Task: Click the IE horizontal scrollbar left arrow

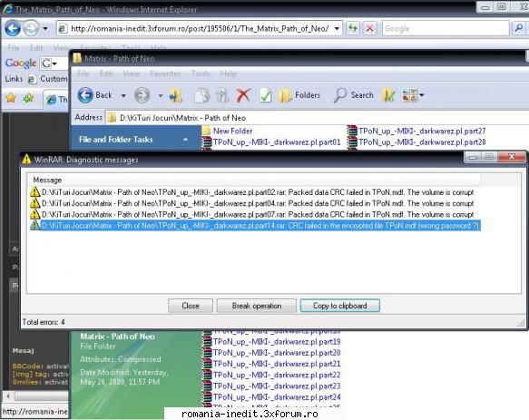Action: [x=8, y=396]
